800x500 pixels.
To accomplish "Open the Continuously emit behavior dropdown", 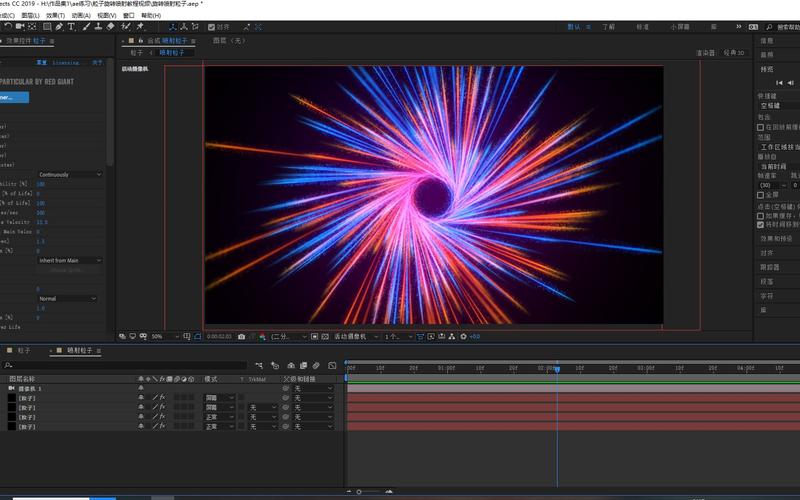I will pyautogui.click(x=70, y=174).
